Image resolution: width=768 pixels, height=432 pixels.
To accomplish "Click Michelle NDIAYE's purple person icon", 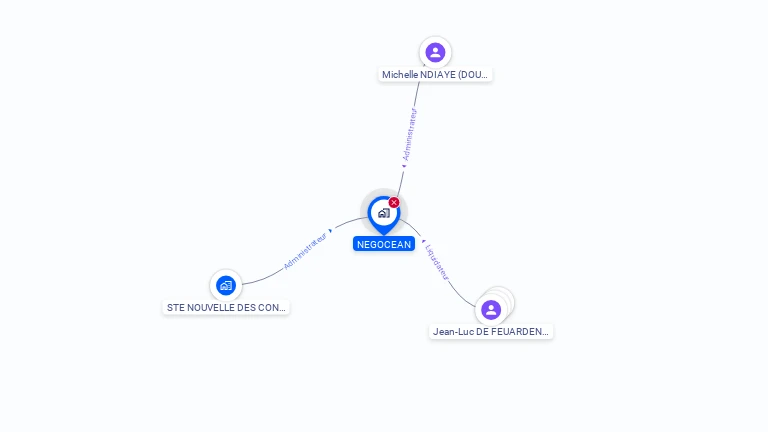I will coord(435,52).
